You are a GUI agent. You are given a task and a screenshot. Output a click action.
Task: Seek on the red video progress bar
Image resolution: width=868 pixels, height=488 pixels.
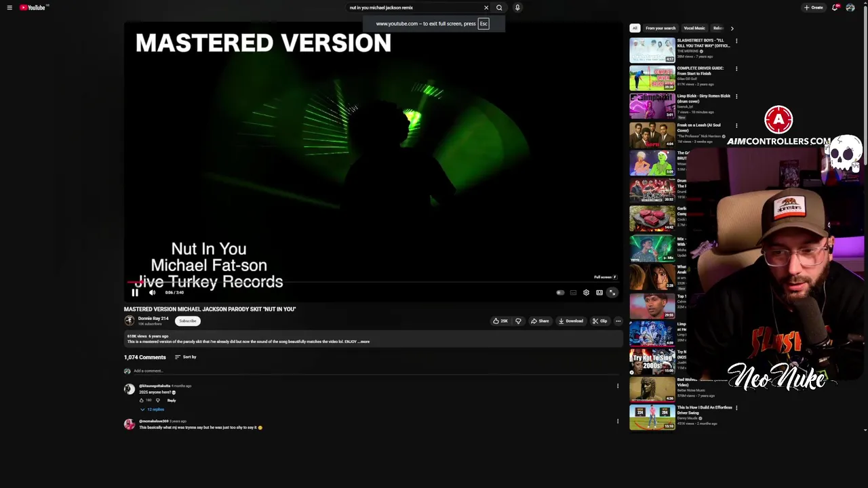[x=373, y=283]
